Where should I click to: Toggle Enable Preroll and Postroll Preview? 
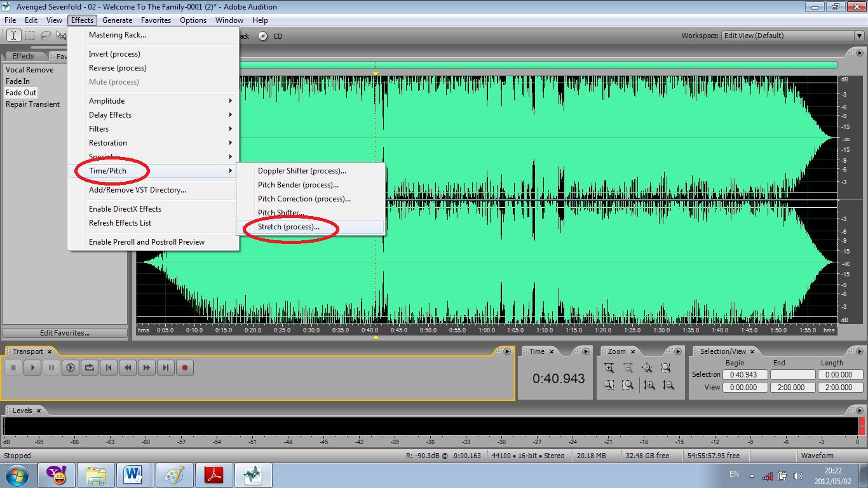pos(153,242)
